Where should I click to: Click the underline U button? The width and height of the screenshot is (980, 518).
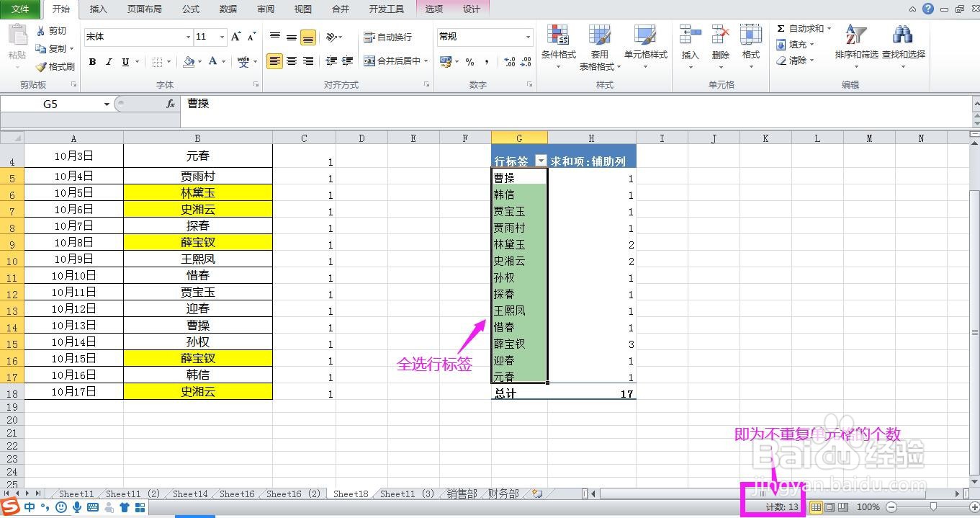(125, 62)
